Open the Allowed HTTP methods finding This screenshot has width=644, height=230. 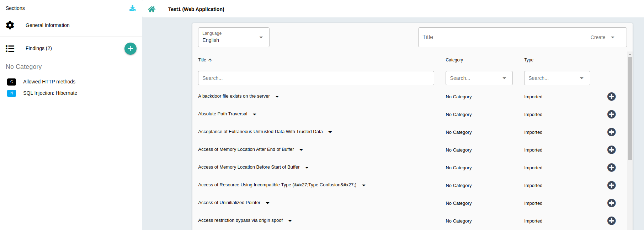coord(49,82)
